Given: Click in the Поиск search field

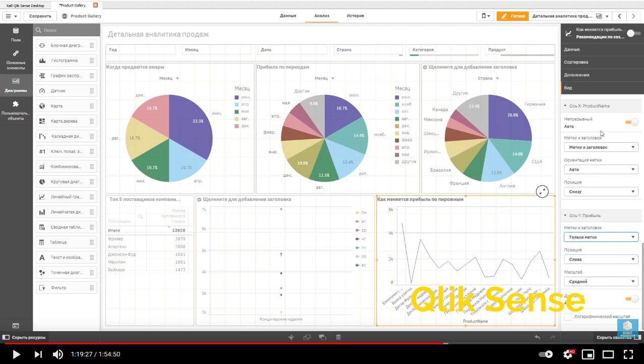Looking at the screenshot, I should pyautogui.click(x=66, y=30).
